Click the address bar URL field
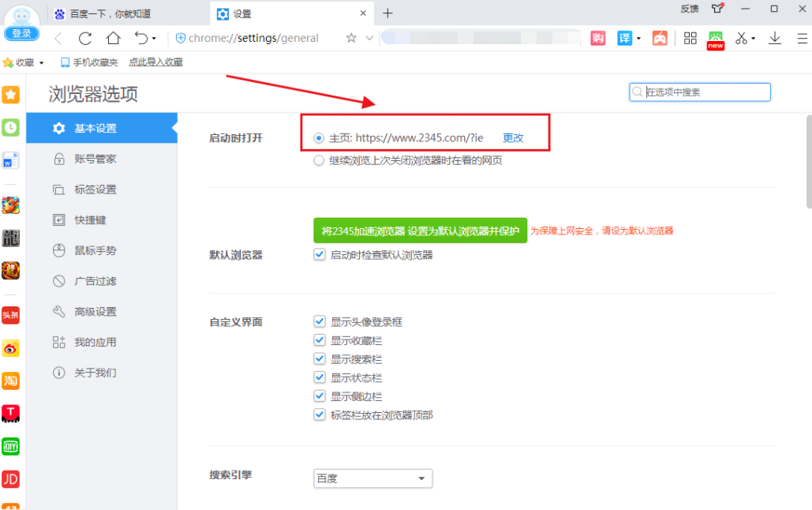The height and width of the screenshot is (510, 812). point(254,38)
